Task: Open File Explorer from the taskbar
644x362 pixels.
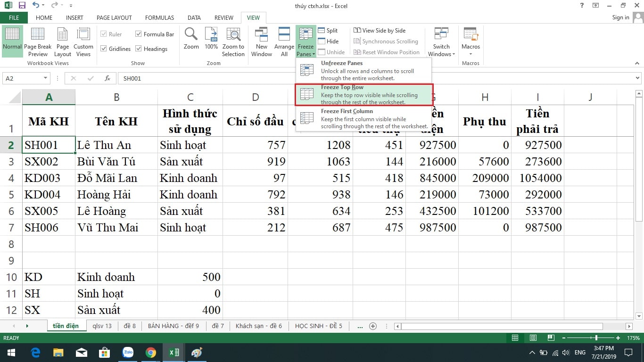Action: [x=58, y=352]
